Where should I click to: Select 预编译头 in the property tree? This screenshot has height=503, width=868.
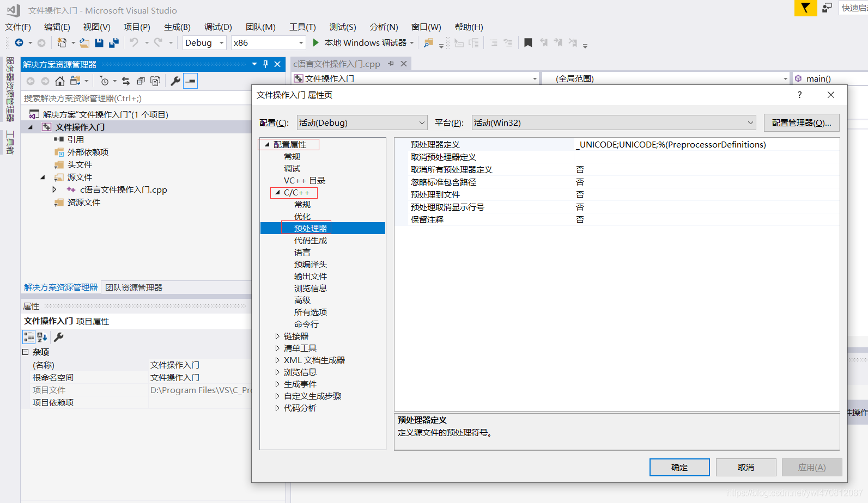point(311,264)
